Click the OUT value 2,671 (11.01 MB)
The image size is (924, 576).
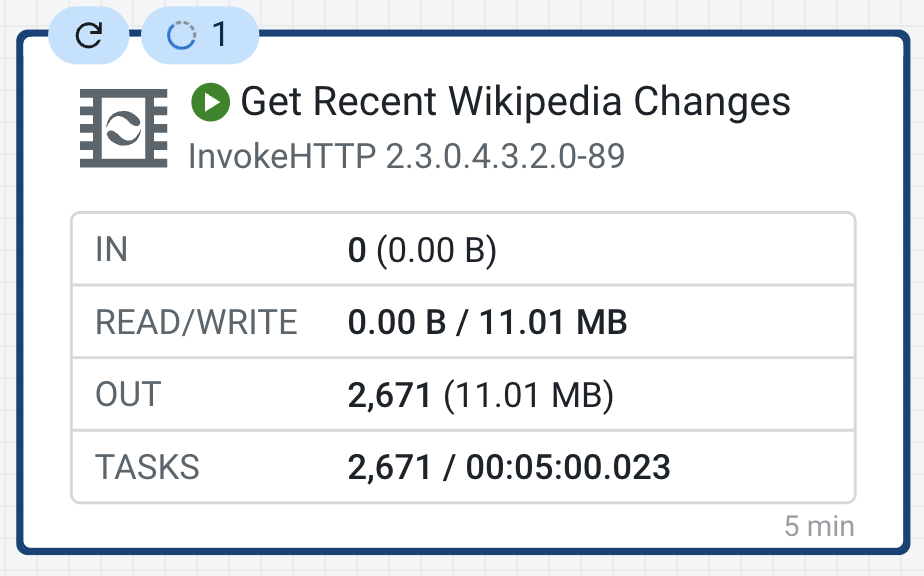(480, 394)
